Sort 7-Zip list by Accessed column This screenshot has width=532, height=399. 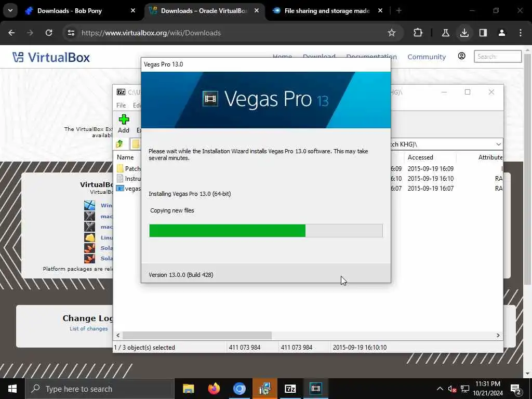[420, 157]
